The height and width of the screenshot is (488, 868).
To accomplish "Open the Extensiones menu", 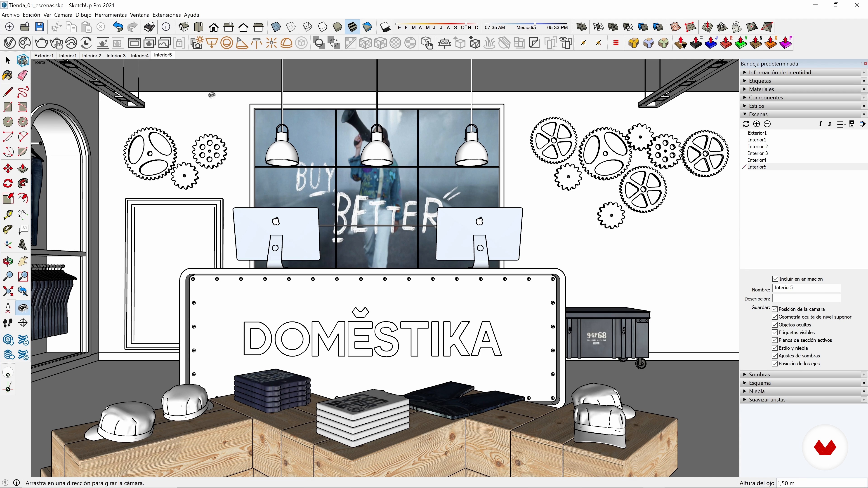I will 166,15.
